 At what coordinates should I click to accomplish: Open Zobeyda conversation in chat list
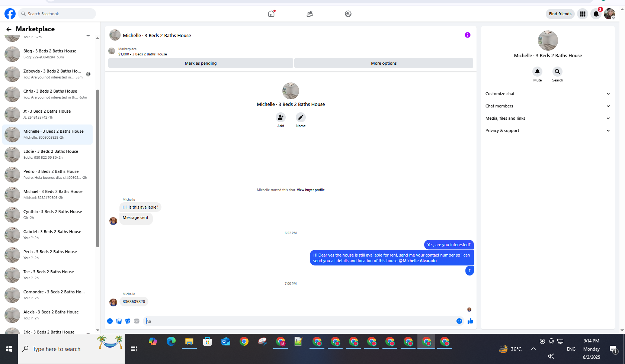(x=48, y=74)
